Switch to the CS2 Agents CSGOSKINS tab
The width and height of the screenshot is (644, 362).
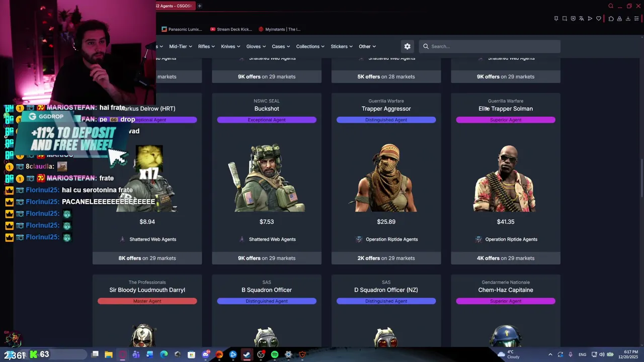click(175, 6)
